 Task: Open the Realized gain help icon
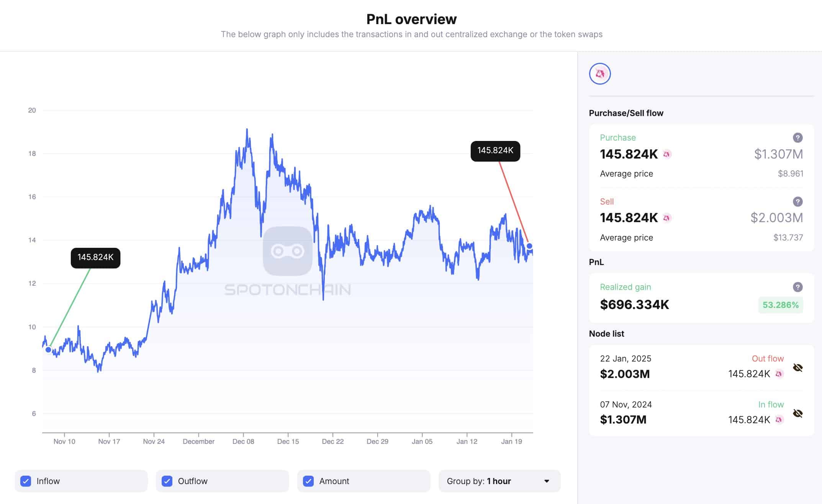[x=797, y=287]
